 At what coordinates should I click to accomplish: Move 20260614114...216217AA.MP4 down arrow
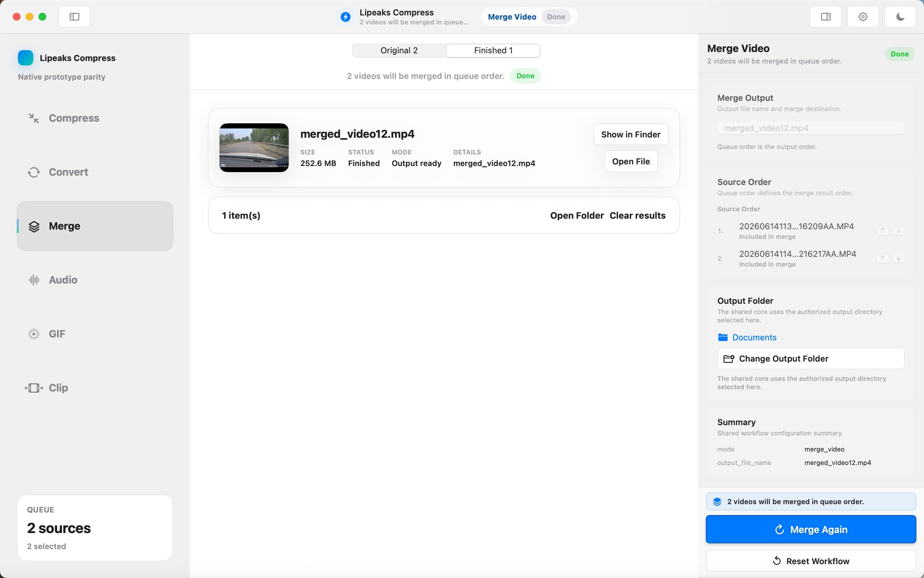[x=898, y=258]
